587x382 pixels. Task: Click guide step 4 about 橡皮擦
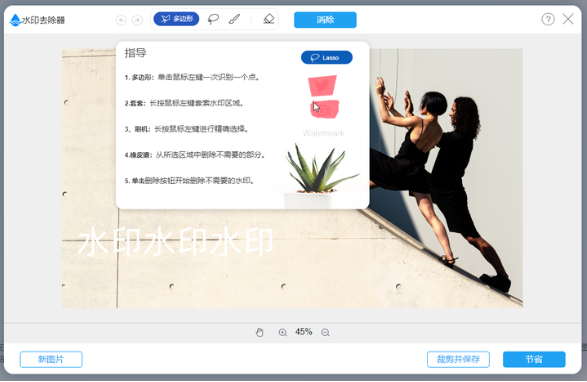[195, 155]
